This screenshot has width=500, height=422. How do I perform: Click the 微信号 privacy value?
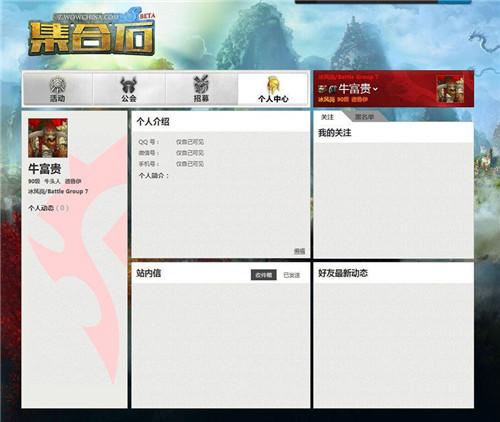pyautogui.click(x=190, y=153)
